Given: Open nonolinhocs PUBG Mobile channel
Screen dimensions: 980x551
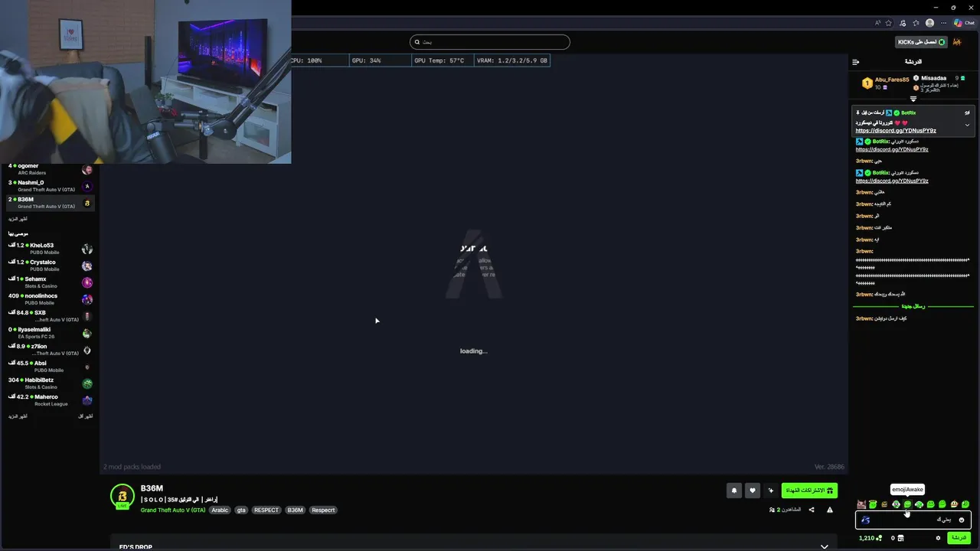Looking at the screenshot, I should [50, 299].
